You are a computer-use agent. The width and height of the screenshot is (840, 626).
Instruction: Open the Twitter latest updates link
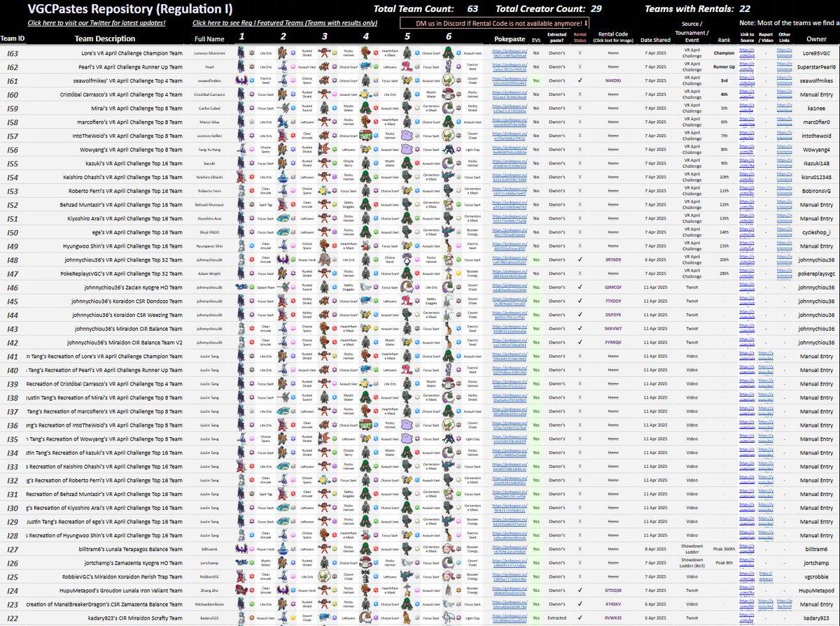(97, 23)
